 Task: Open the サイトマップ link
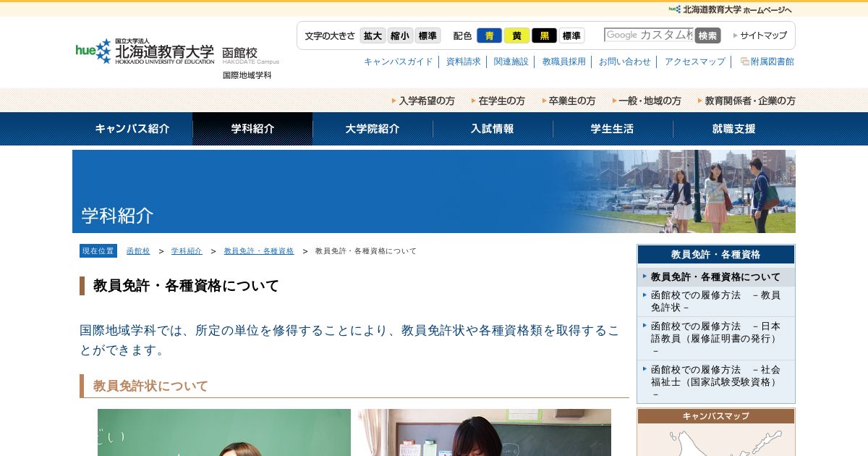tap(760, 35)
